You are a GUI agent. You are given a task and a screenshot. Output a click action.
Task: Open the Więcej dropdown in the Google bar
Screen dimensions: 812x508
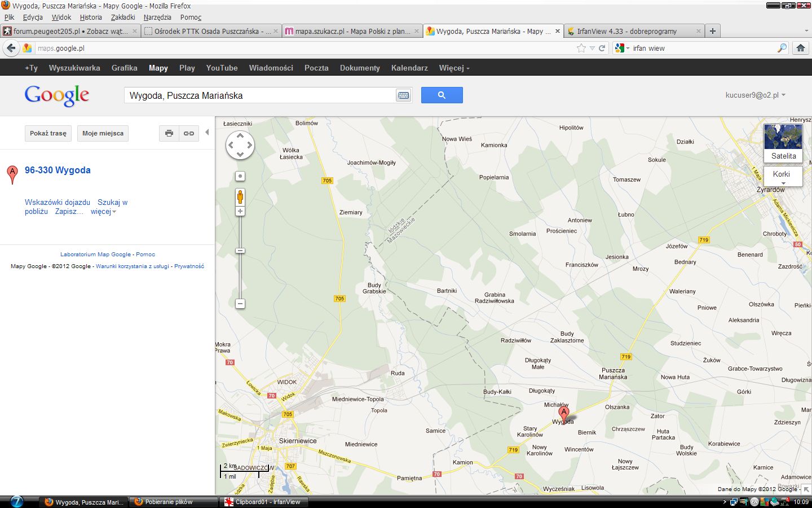pyautogui.click(x=454, y=68)
